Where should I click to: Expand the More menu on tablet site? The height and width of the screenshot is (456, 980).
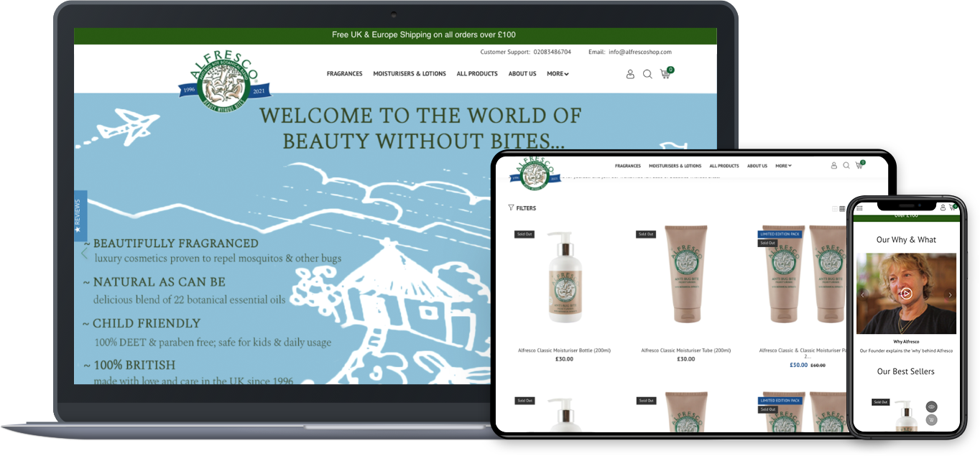point(783,166)
